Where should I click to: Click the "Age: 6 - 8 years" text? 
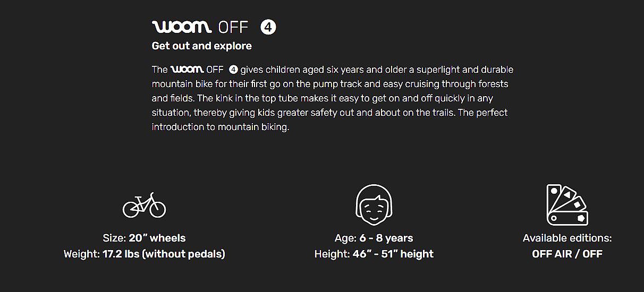[x=374, y=238]
